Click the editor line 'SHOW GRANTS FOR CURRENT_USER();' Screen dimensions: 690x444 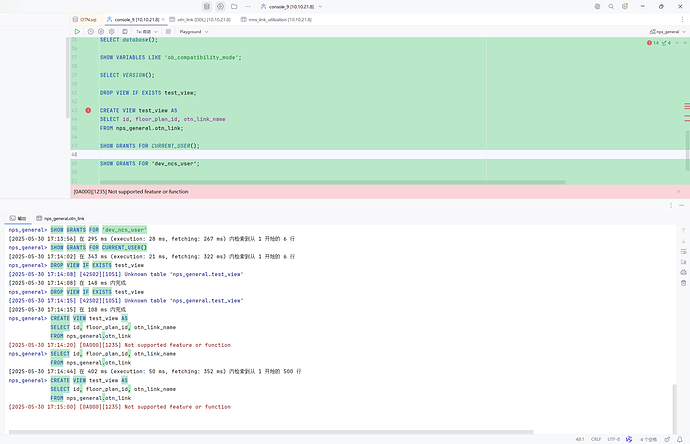click(x=150, y=146)
